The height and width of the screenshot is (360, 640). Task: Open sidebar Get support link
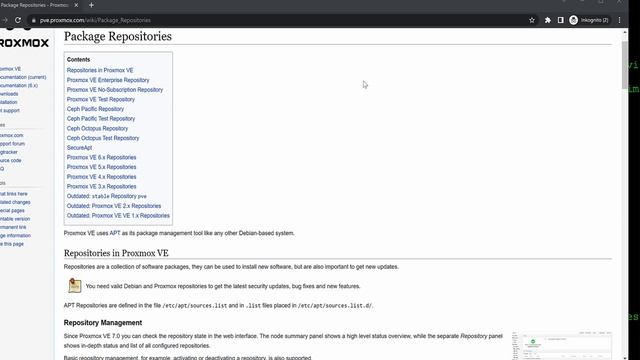pos(10,111)
